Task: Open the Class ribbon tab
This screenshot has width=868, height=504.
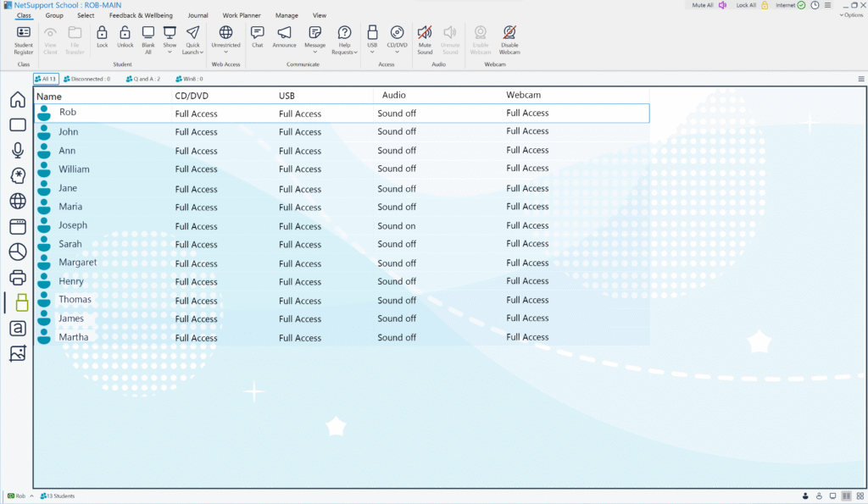Action: tap(24, 15)
